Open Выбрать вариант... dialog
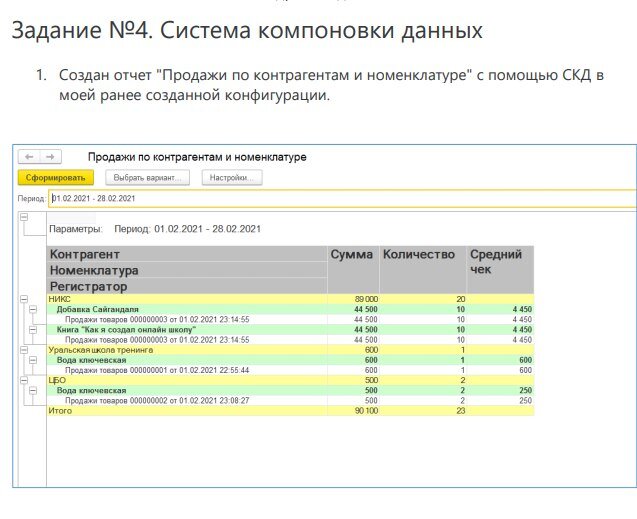637x519 pixels. pyautogui.click(x=147, y=178)
